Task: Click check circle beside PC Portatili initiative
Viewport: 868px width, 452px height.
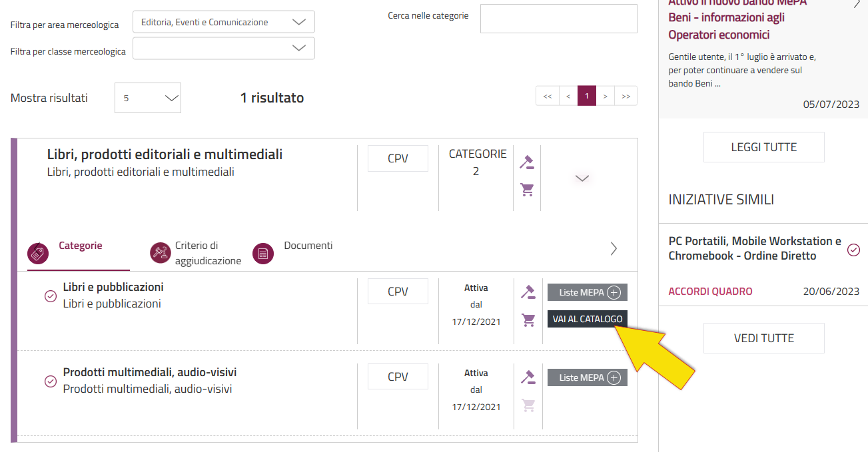Action: pos(853,250)
